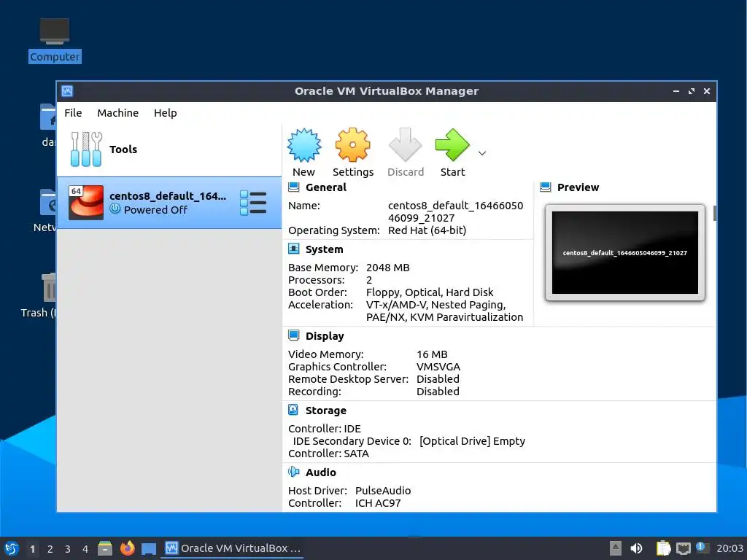Click "[Optical Drive] Empty" storage entry

[x=472, y=441]
